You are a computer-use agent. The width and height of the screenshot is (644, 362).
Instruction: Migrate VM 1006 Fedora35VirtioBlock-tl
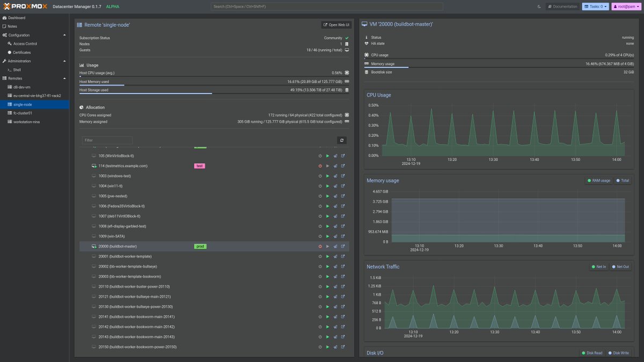335,206
